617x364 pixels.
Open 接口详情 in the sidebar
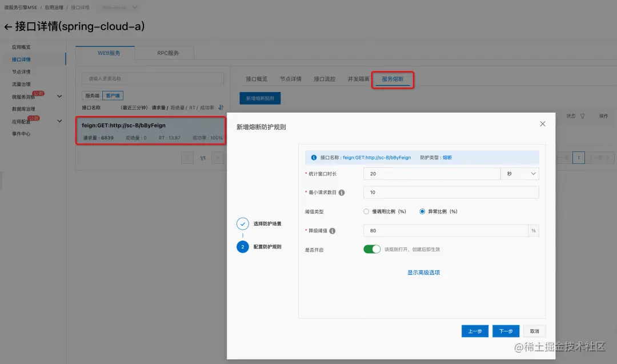tap(21, 59)
